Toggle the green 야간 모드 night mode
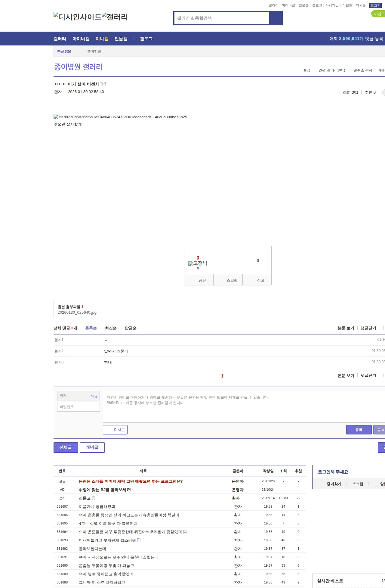Image resolution: width=385 pixels, height=588 pixels. pyautogui.click(x=378, y=14)
